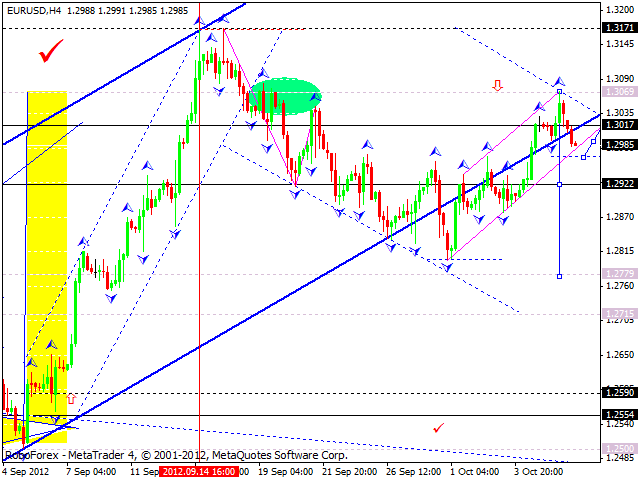The height and width of the screenshot is (480, 640).
Task: Click the 1.2715 price level label
Action: click(x=621, y=314)
